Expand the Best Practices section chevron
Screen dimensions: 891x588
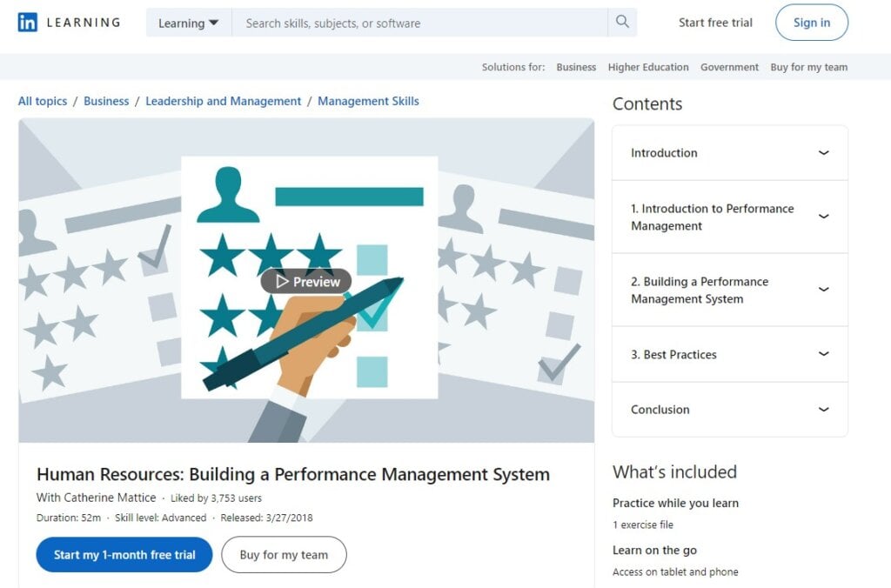823,354
